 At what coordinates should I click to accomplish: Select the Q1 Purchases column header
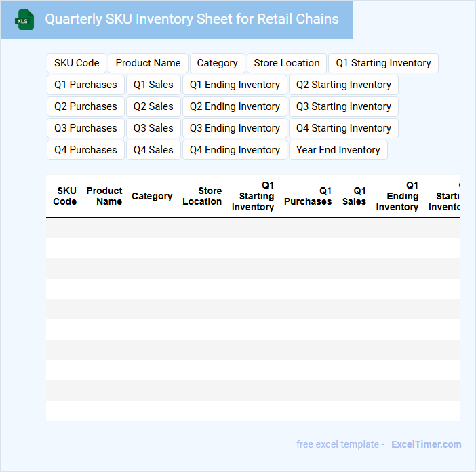tap(308, 196)
